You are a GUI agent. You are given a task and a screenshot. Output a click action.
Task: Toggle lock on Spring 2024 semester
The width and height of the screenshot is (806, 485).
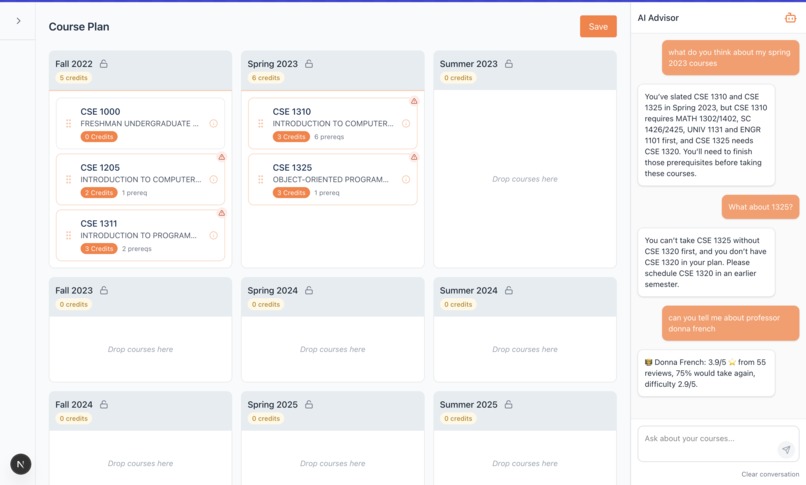click(309, 290)
